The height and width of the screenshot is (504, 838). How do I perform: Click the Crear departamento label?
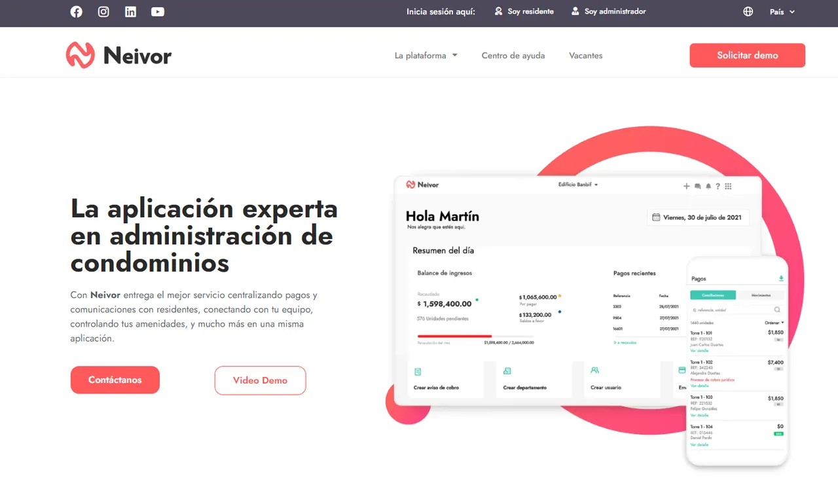[525, 387]
